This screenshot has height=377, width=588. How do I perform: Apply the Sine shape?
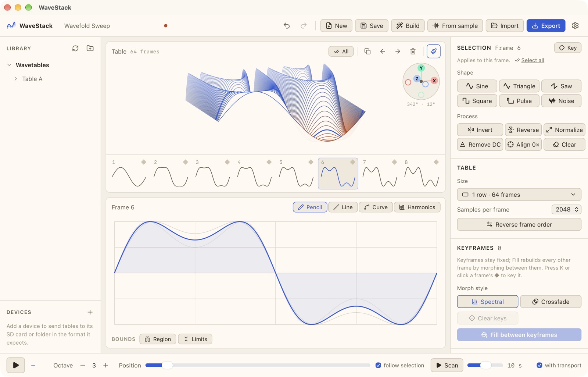(477, 86)
